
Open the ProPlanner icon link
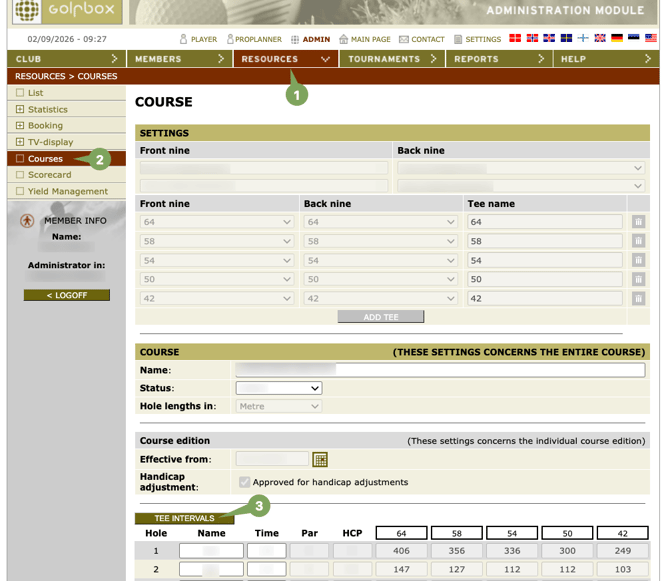pyautogui.click(x=230, y=39)
